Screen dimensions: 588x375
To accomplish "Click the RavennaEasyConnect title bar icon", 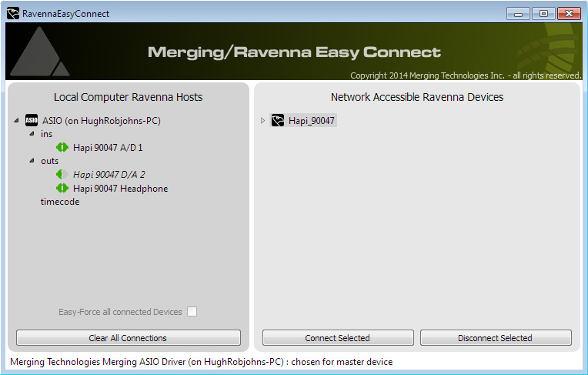I will 13,13.
